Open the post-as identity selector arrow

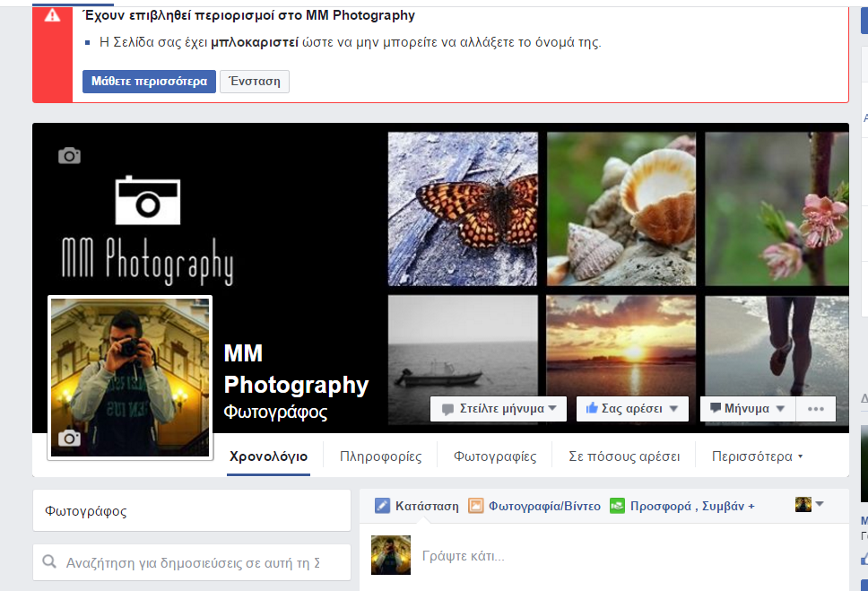[x=820, y=504]
